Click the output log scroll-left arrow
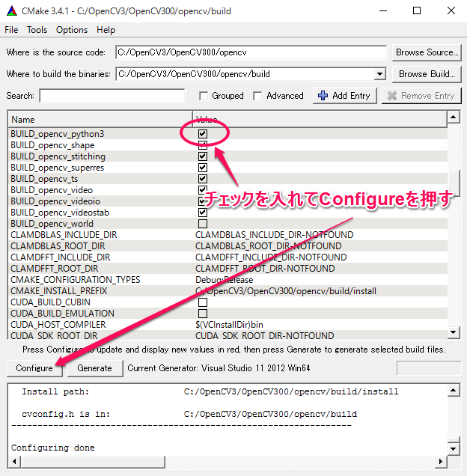467x476 pixels. point(14,462)
